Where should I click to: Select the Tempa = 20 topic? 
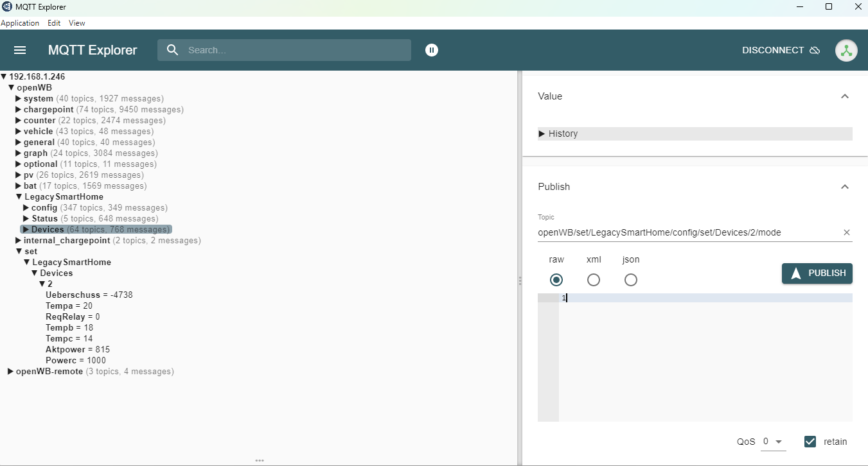69,306
